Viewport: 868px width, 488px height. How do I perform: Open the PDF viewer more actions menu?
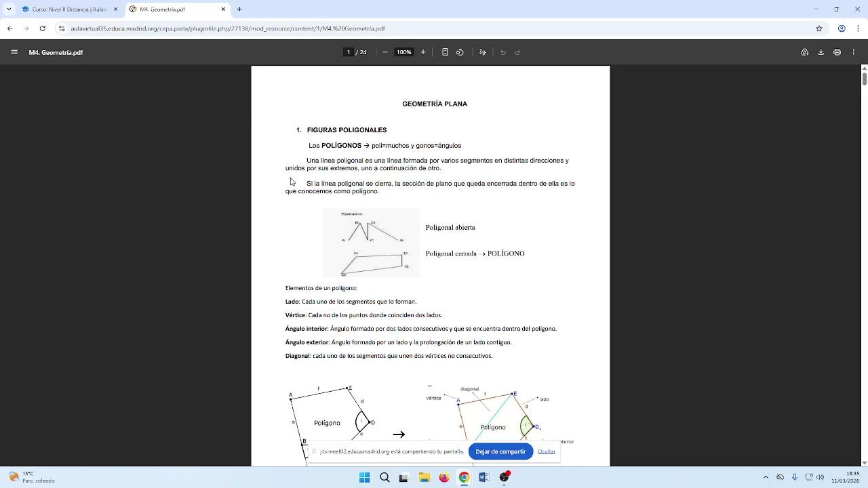coord(854,52)
